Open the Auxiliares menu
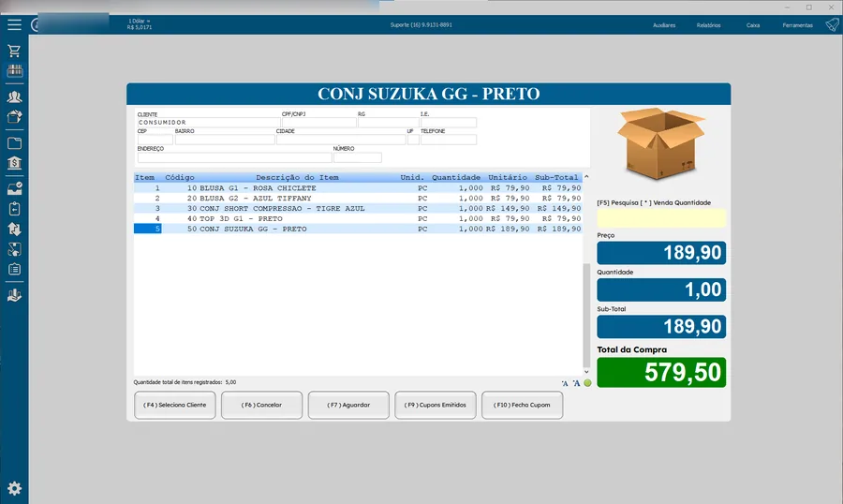Screen dimensions: 843x504 point(664,25)
